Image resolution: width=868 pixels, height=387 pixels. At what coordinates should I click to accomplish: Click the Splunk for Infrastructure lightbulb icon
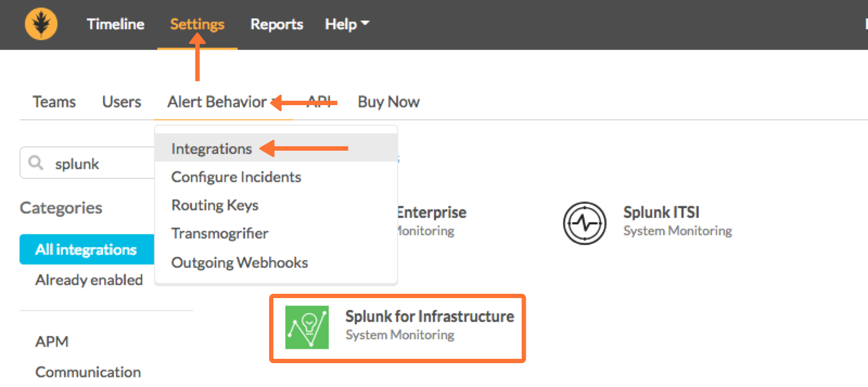[307, 327]
